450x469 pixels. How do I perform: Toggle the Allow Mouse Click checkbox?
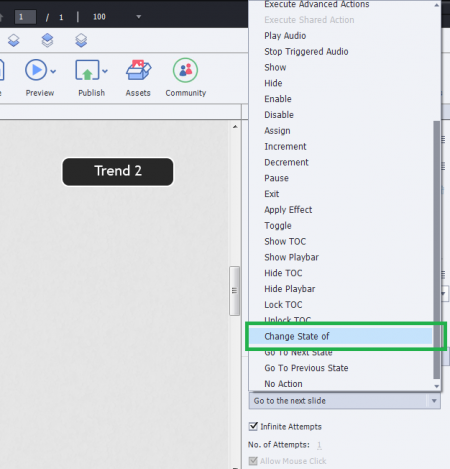coord(253,461)
